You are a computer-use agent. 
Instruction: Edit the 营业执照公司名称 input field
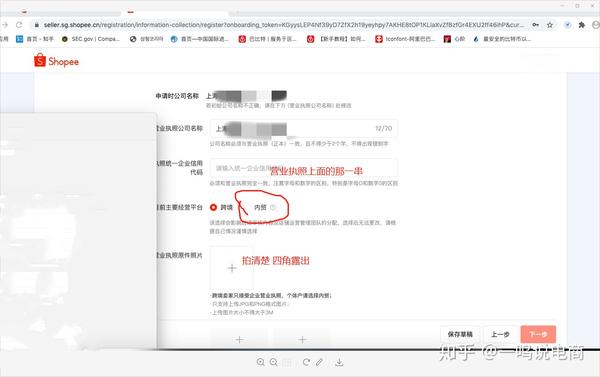click(x=303, y=129)
